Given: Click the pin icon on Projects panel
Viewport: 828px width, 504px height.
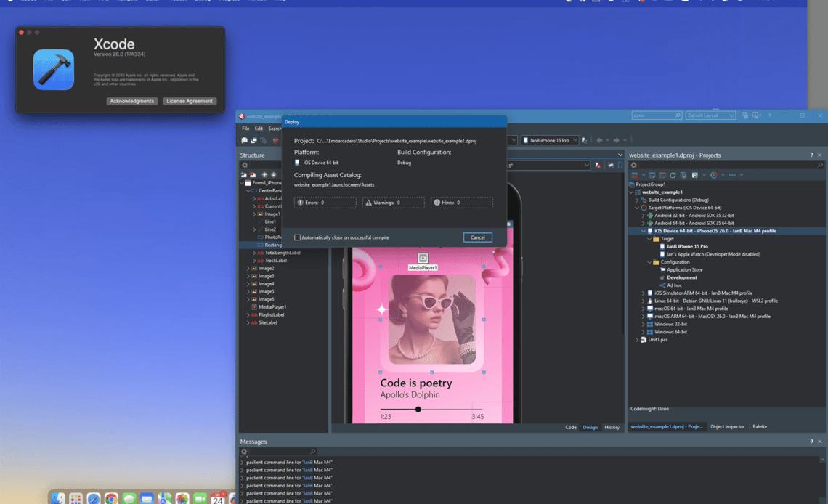Looking at the screenshot, I should [811, 155].
